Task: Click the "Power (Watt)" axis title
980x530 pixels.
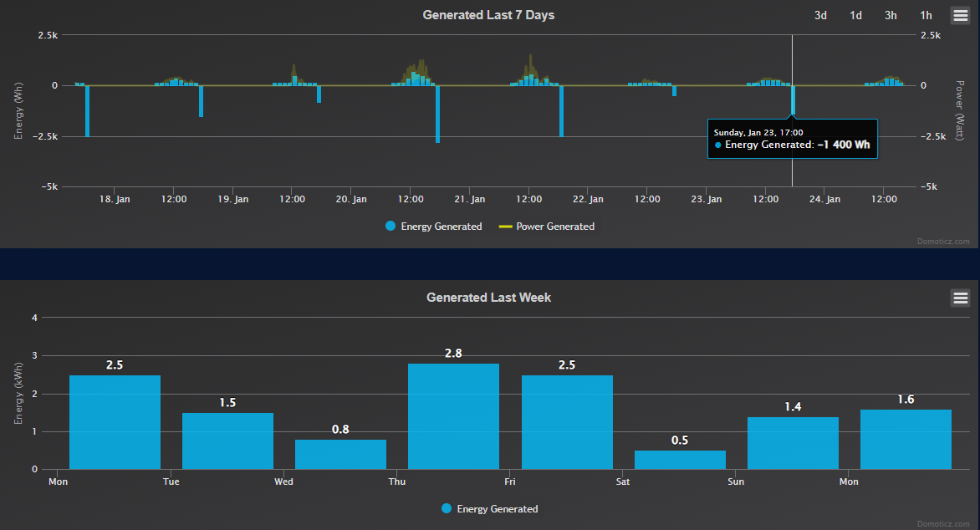Action: [x=959, y=110]
